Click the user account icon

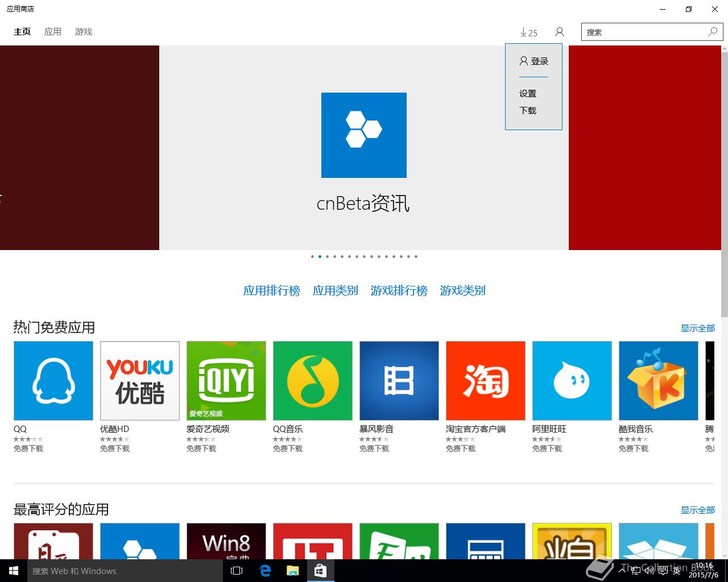(560, 32)
